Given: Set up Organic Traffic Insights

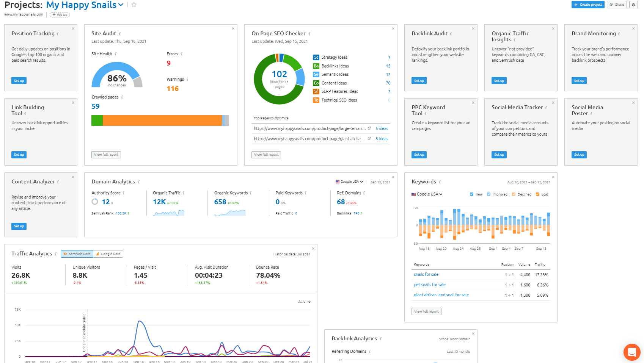Looking at the screenshot, I should (499, 81).
